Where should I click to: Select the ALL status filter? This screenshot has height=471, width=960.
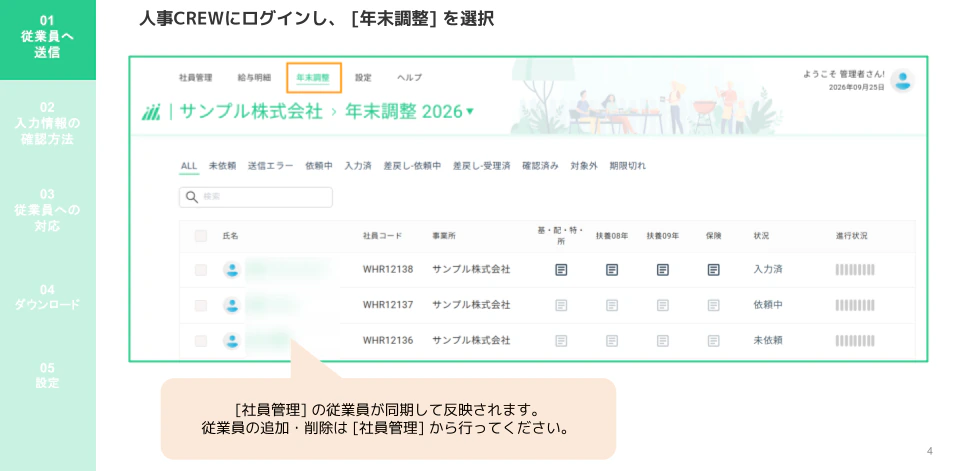pos(189,166)
